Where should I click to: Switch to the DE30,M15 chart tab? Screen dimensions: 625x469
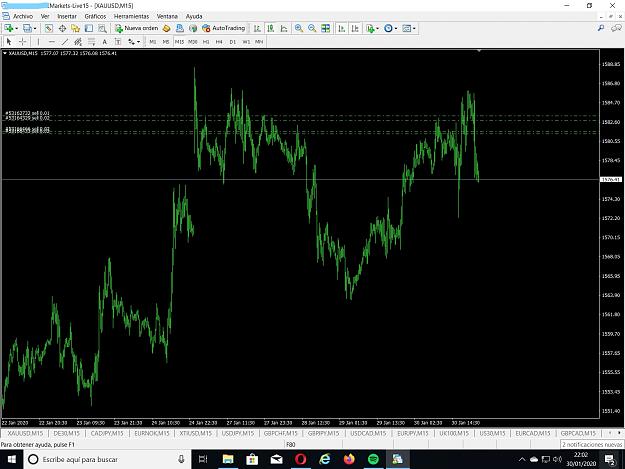tap(67, 433)
